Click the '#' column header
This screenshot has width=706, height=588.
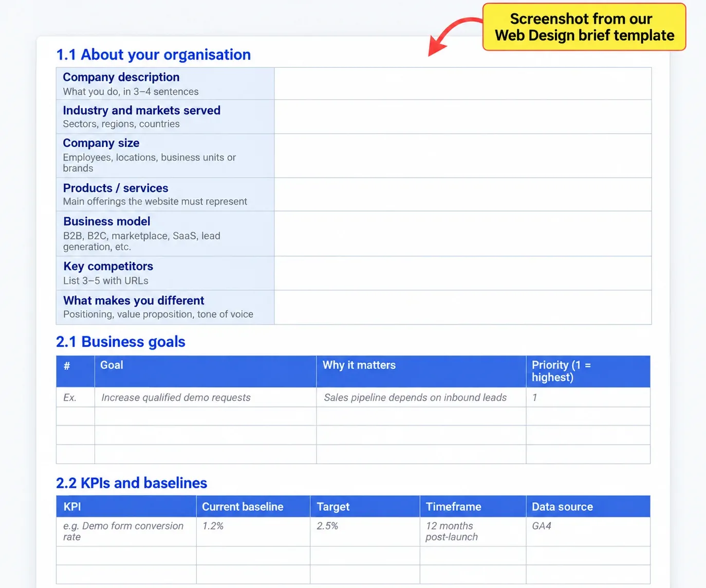[x=76, y=371]
